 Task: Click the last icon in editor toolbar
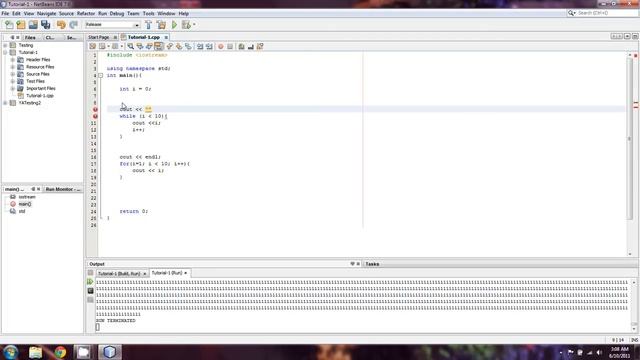(260, 47)
